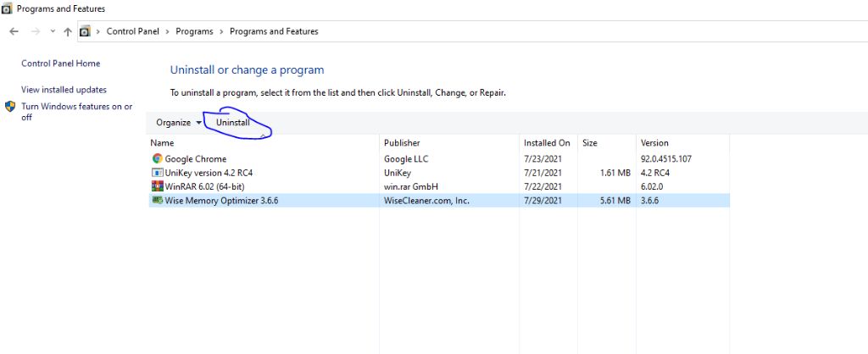
Task: Click publisher Google LLC cell
Action: coord(406,158)
